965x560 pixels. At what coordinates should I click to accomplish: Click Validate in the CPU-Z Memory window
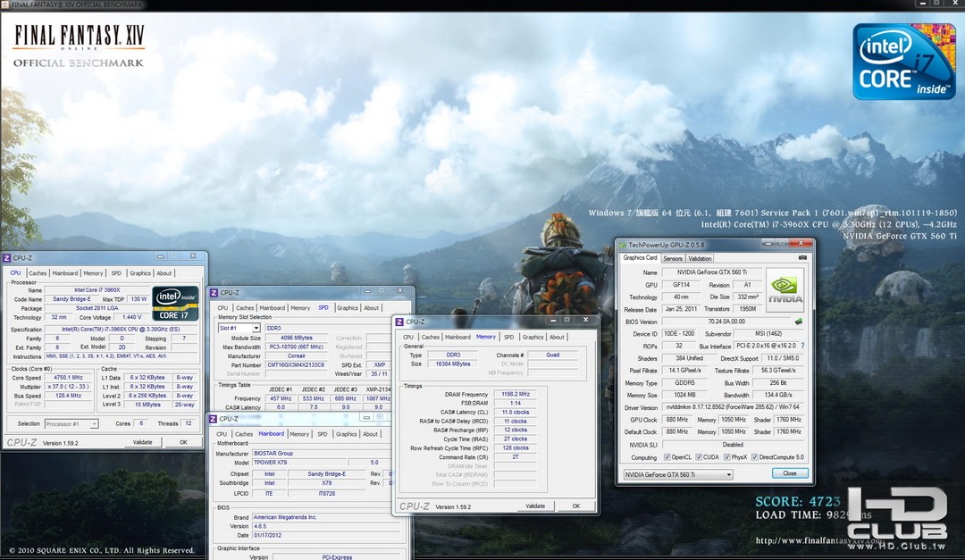tap(534, 506)
